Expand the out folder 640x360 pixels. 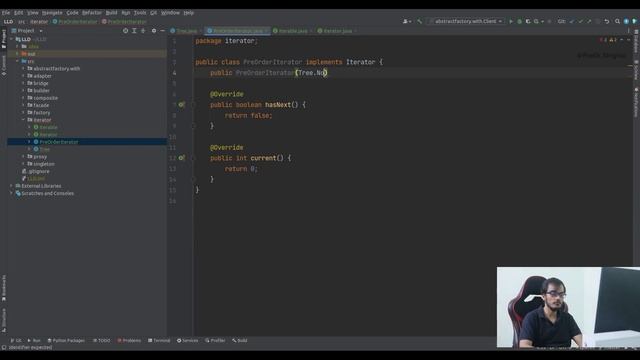(x=17, y=54)
